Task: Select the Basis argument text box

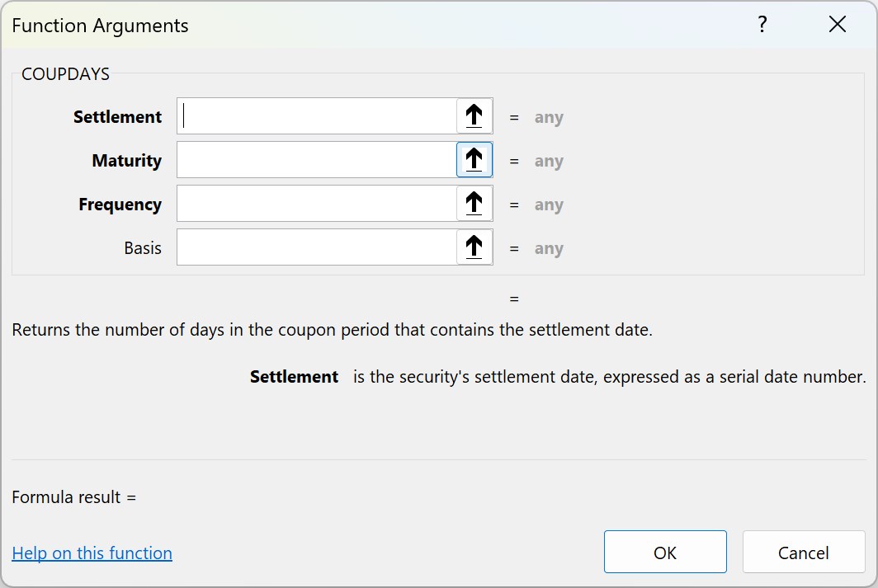Action: tap(317, 247)
